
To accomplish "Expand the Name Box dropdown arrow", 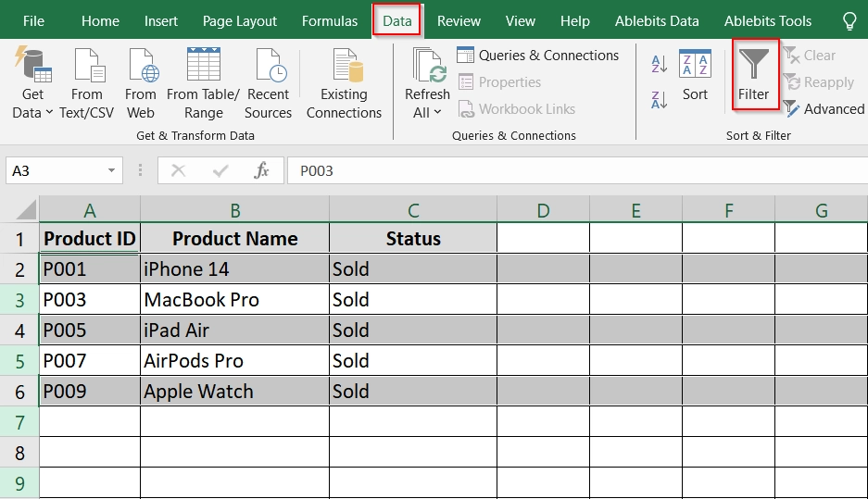I will [x=111, y=170].
